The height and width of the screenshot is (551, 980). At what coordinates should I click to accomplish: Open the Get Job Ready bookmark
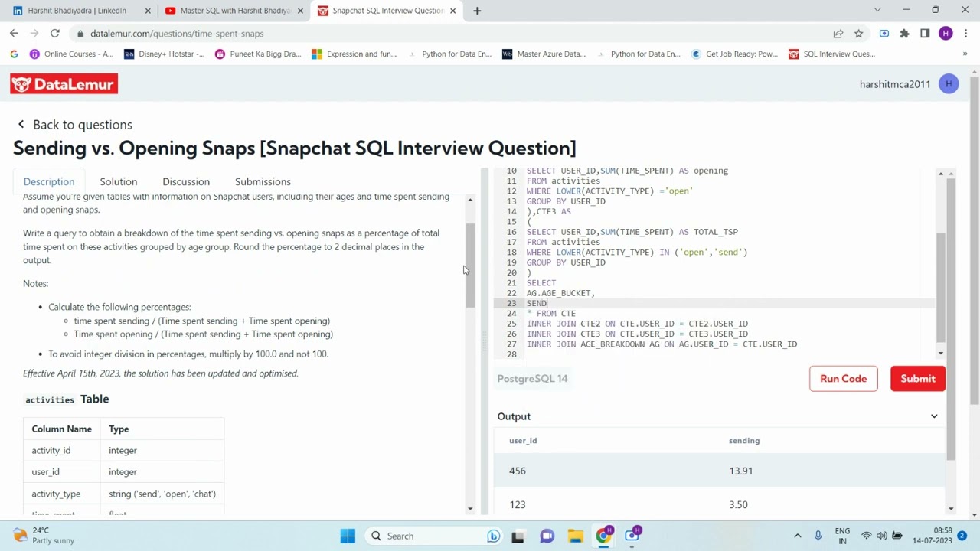point(734,54)
